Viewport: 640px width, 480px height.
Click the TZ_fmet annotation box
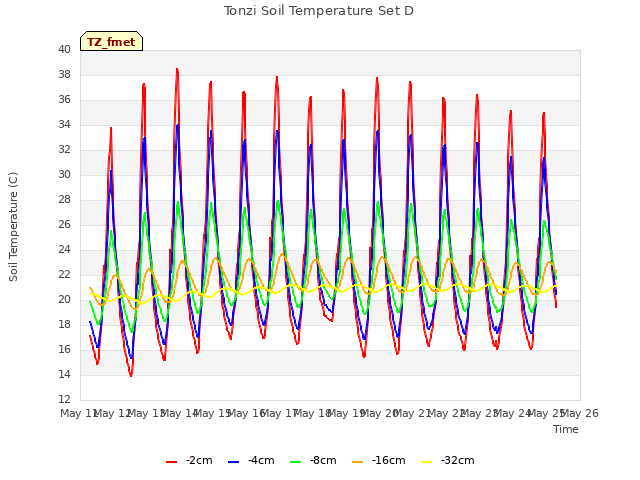click(x=111, y=41)
